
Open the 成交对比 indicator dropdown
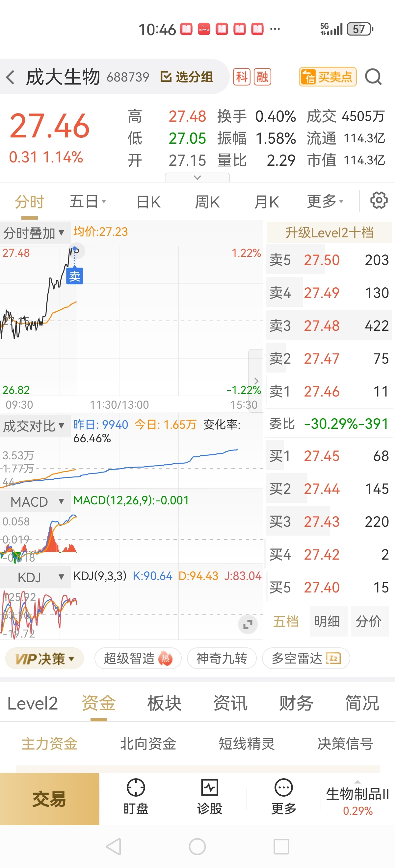pyautogui.click(x=35, y=426)
